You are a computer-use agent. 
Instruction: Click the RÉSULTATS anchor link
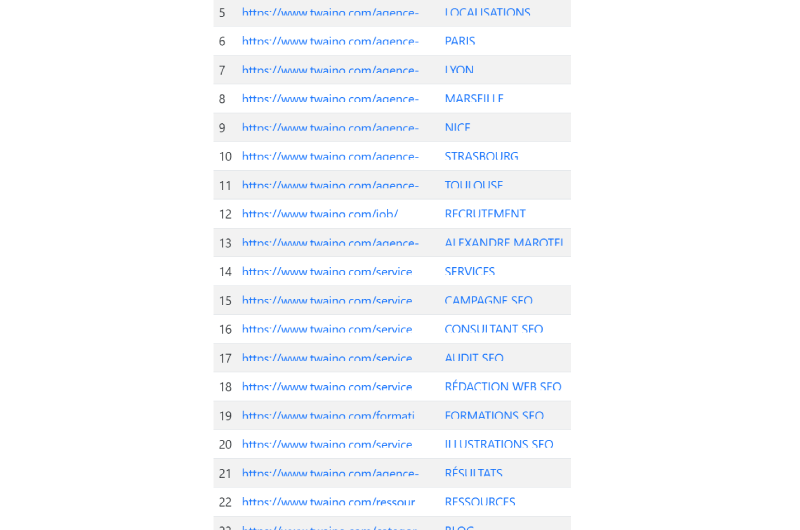point(473,473)
